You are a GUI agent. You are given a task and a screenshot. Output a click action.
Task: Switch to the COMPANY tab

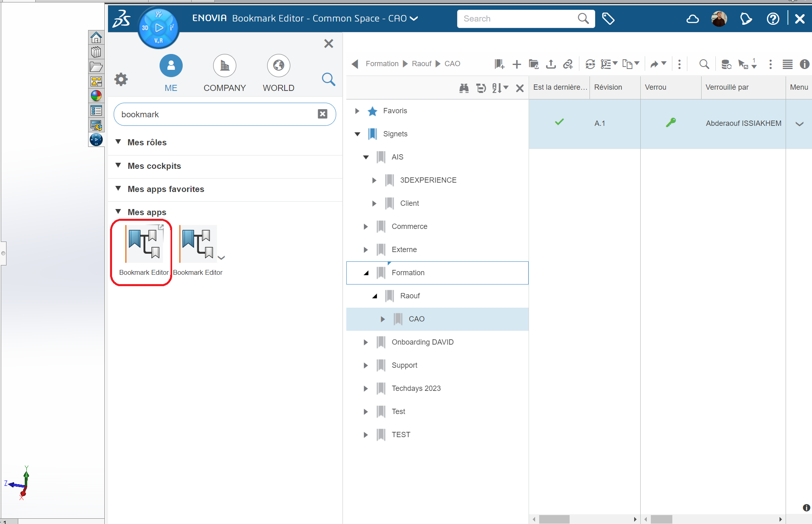[225, 74]
